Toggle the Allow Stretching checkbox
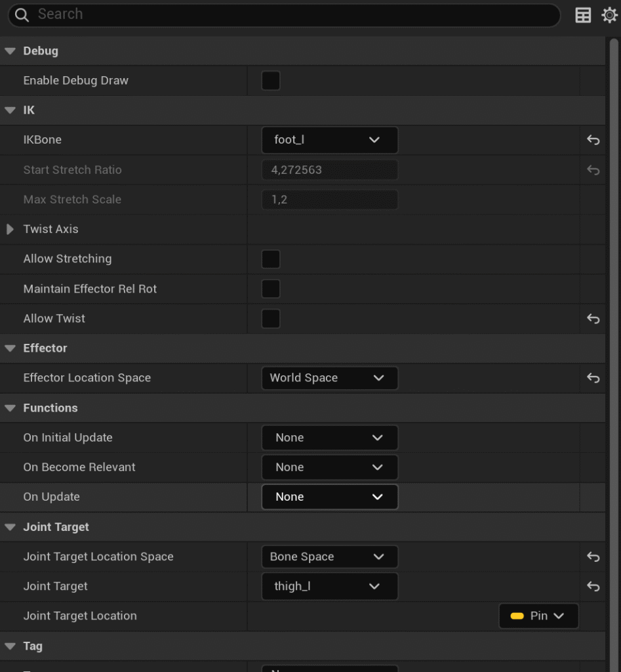 click(270, 259)
